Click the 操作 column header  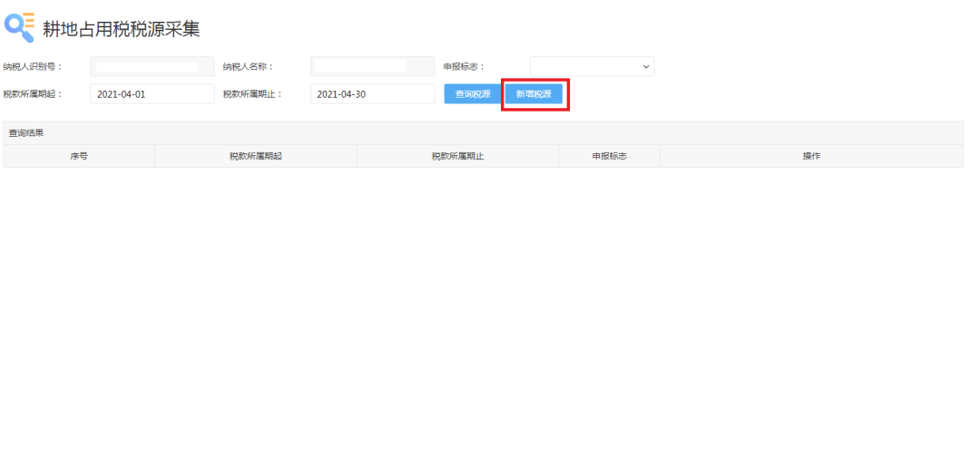[x=811, y=156]
